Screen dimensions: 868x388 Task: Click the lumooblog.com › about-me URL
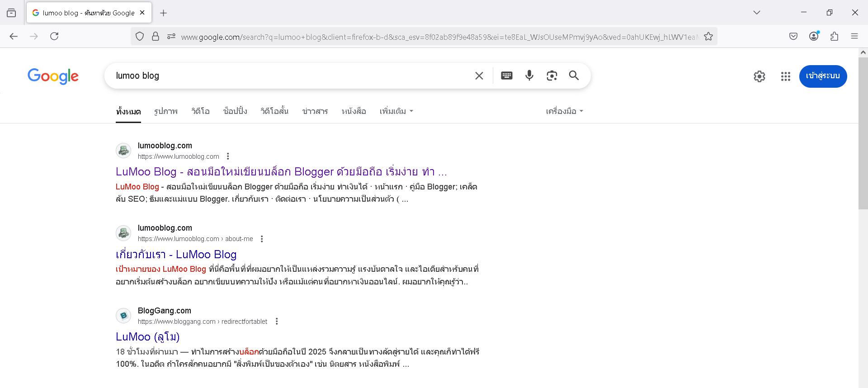coord(195,239)
